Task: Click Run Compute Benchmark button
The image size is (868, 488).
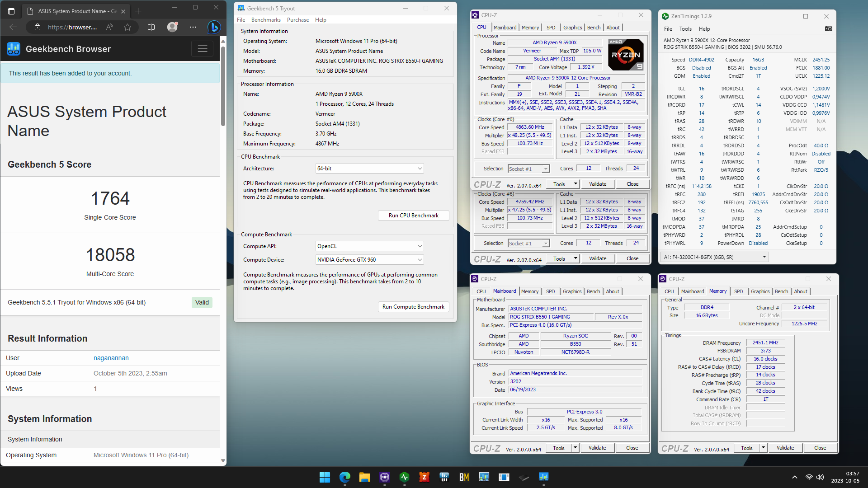Action: click(x=414, y=307)
